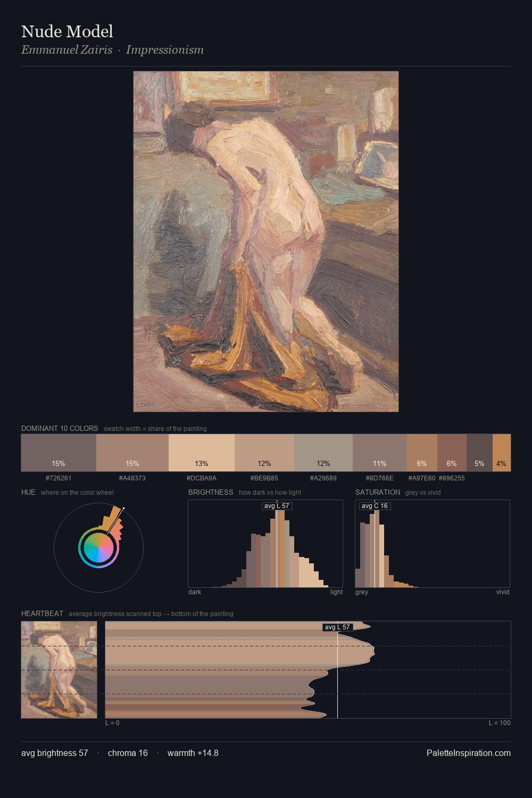Click 'avg brightness 57' in footer
Image resolution: width=532 pixels, height=798 pixels.
[55, 753]
